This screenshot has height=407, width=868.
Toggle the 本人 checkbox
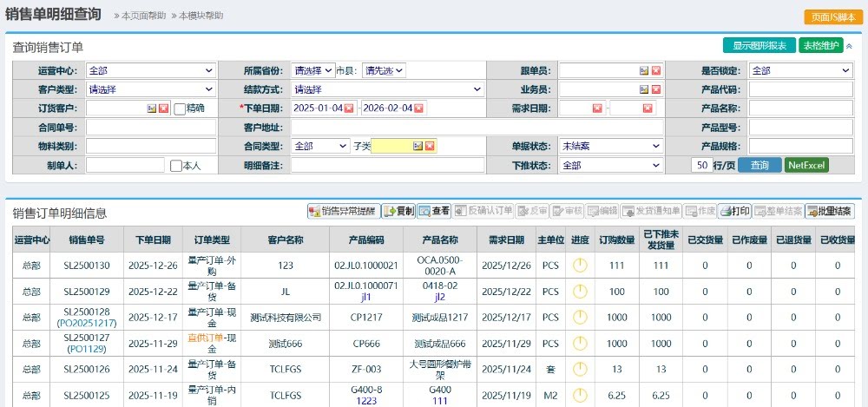tap(175, 166)
